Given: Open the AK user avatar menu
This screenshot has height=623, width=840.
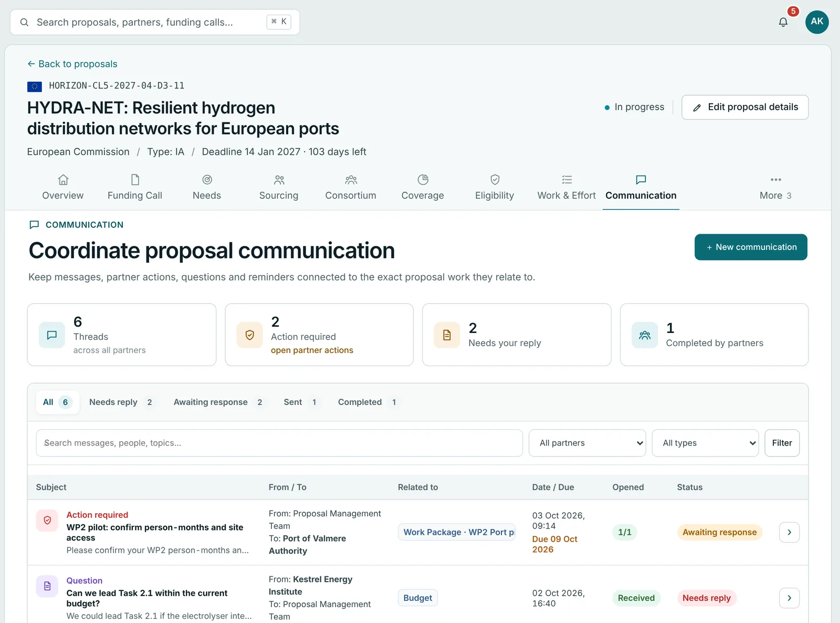Looking at the screenshot, I should coord(817,22).
